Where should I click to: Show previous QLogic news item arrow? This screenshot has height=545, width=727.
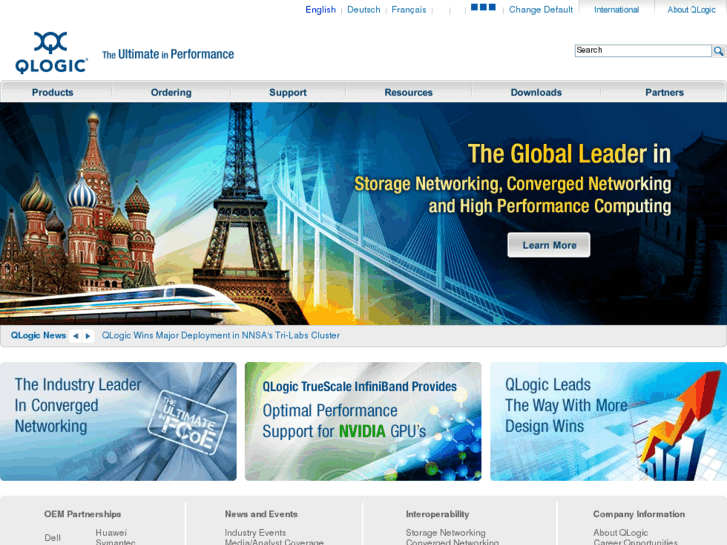76,336
